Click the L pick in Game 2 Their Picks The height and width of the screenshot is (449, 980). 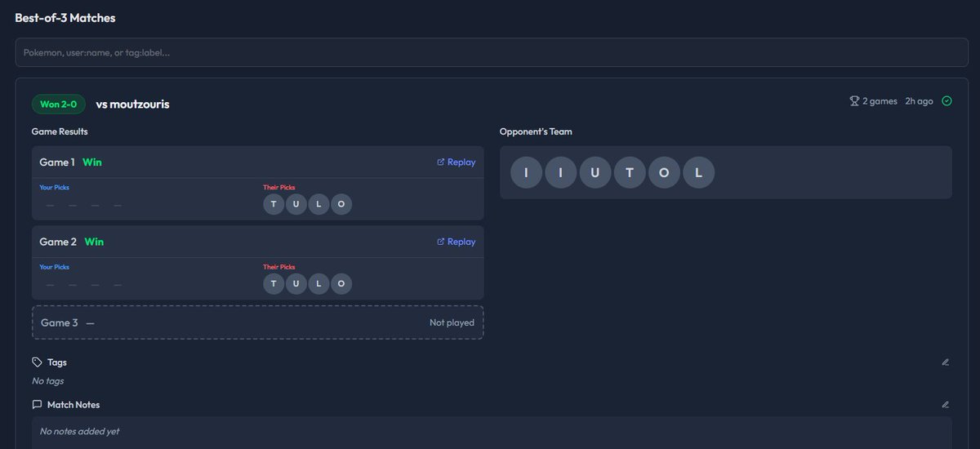click(x=318, y=283)
